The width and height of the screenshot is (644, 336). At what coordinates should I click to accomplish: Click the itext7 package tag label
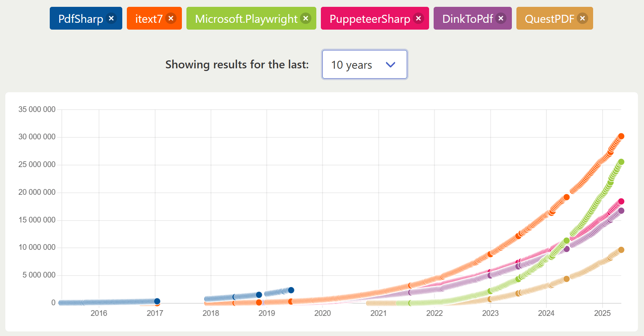click(149, 19)
